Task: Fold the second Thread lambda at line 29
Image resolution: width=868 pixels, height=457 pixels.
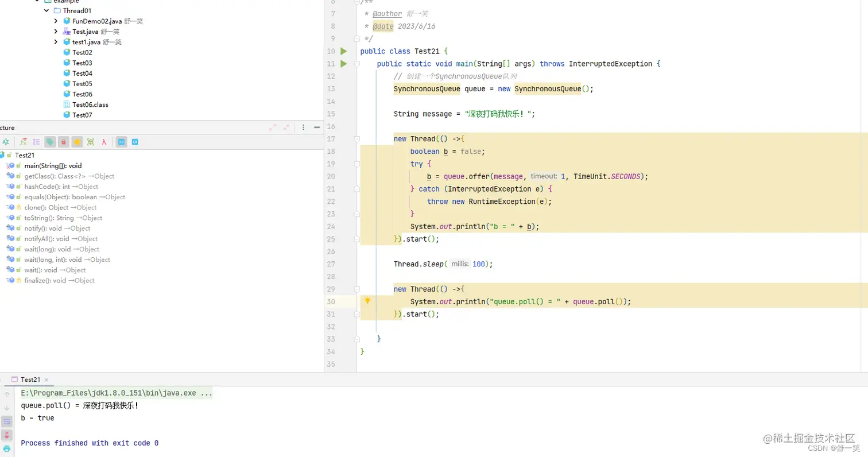Action: tap(356, 289)
